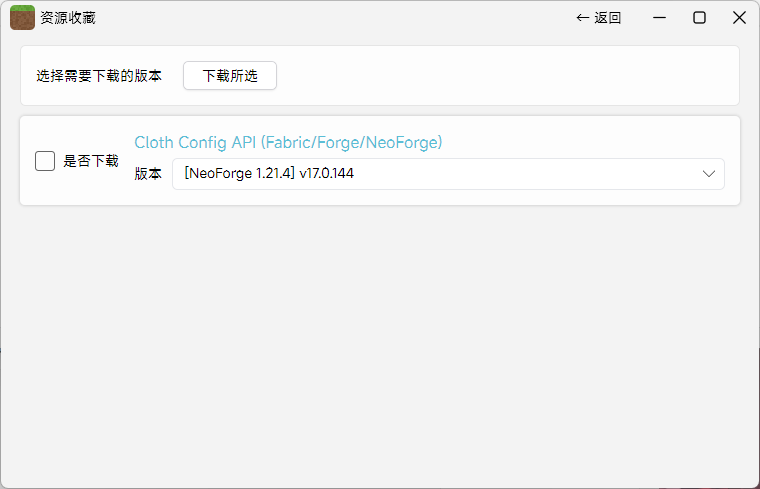760x489 pixels.
Task: Click the left arrow back icon
Action: pyautogui.click(x=583, y=18)
